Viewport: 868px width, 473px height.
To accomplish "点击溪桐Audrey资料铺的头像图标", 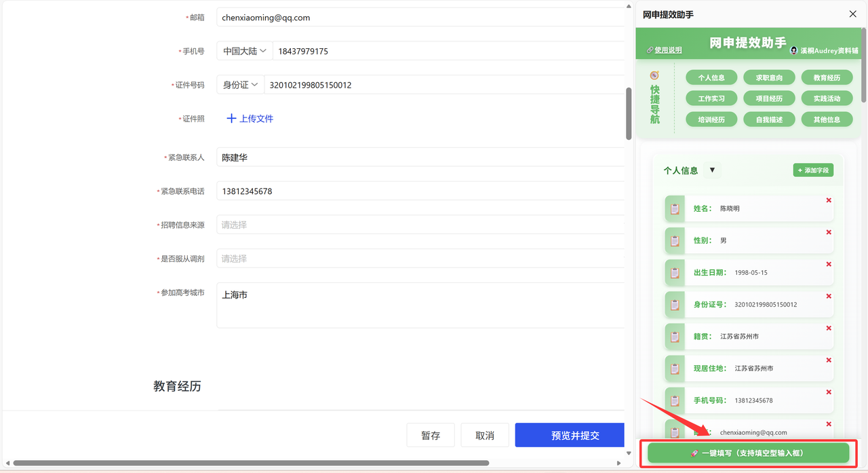I will (x=793, y=49).
